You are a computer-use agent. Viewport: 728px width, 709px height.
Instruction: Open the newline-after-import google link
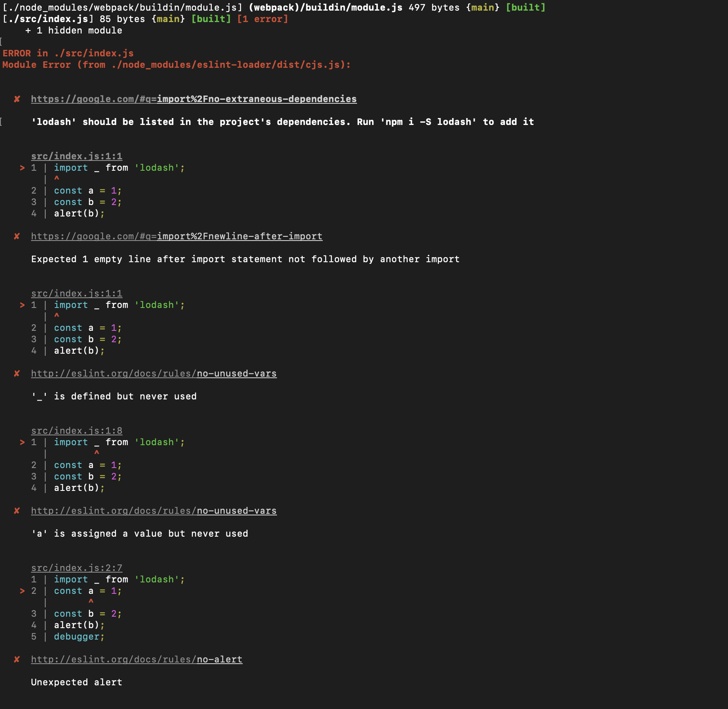pos(176,236)
